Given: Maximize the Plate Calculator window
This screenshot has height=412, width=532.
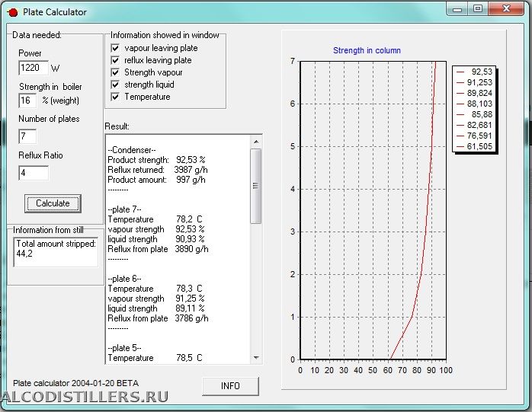Looking at the screenshot, I should click(478, 9).
